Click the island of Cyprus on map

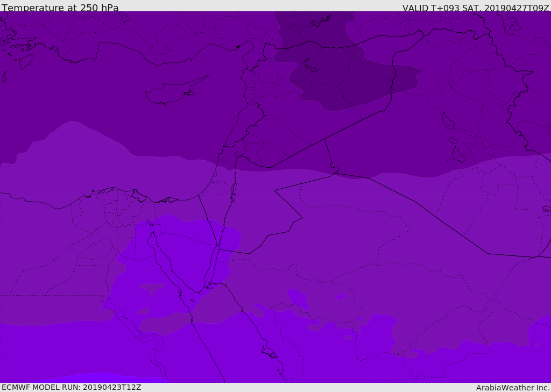(176, 91)
